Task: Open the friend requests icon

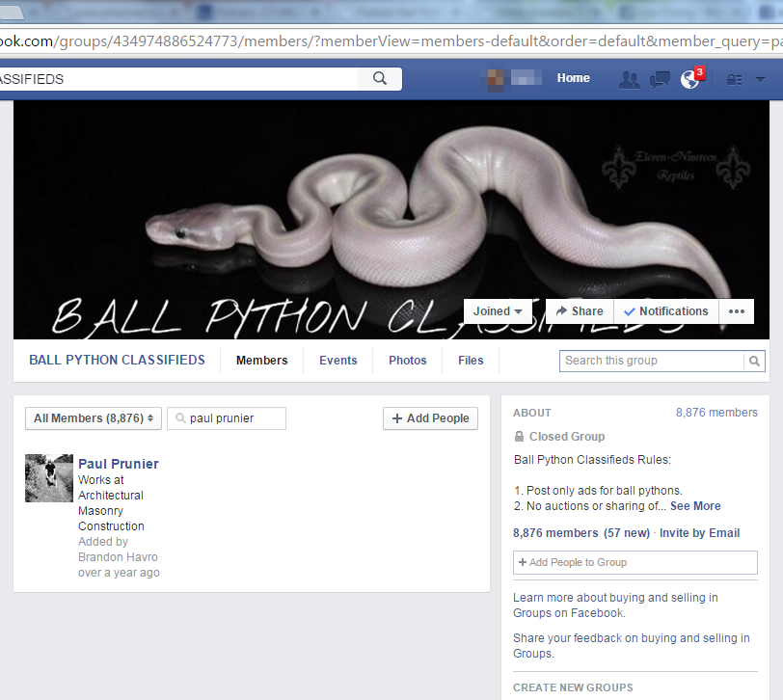Action: [629, 79]
